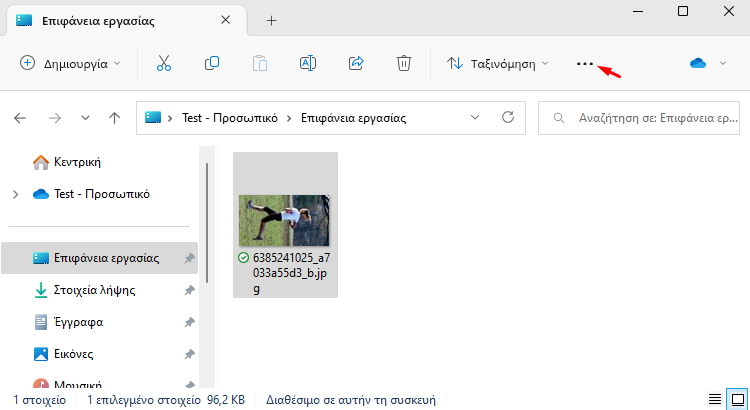Image resolution: width=750 pixels, height=410 pixels.
Task: Click the folder icon in address bar
Action: (x=153, y=118)
